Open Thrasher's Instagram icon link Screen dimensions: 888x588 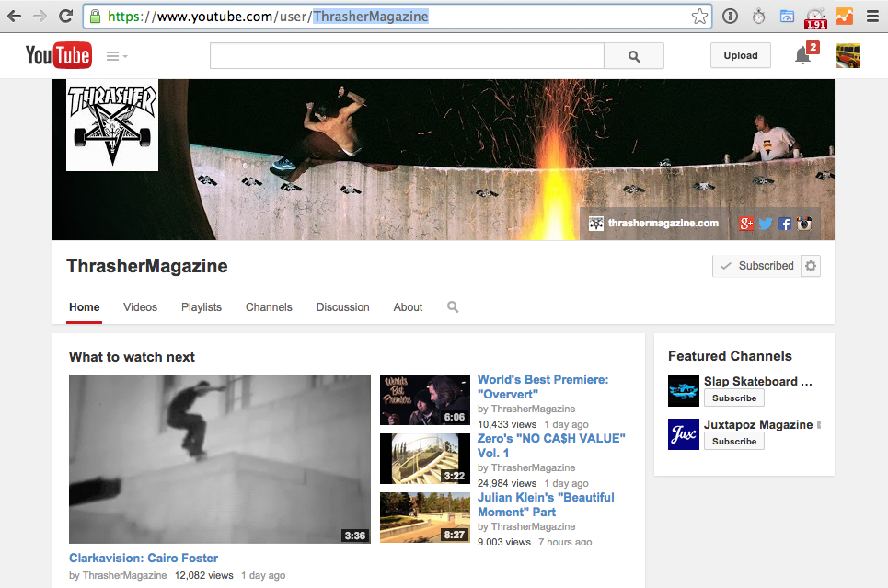(x=804, y=224)
